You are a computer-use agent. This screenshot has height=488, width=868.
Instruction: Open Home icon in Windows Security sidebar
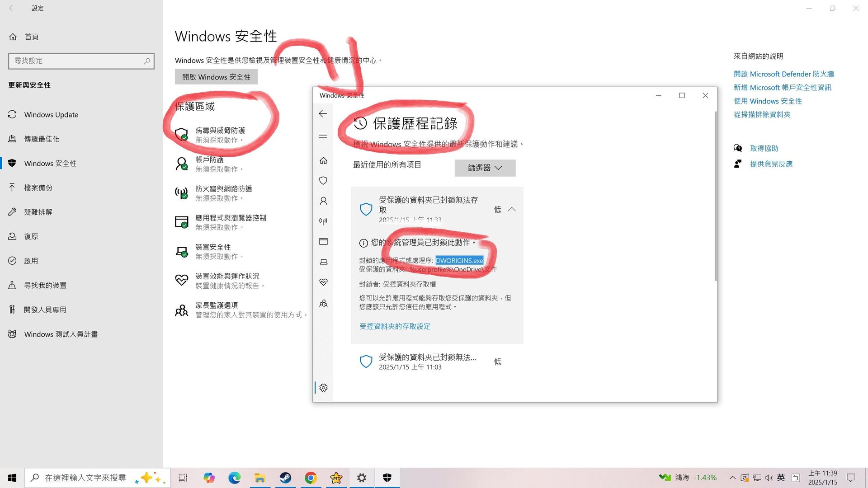pos(323,160)
